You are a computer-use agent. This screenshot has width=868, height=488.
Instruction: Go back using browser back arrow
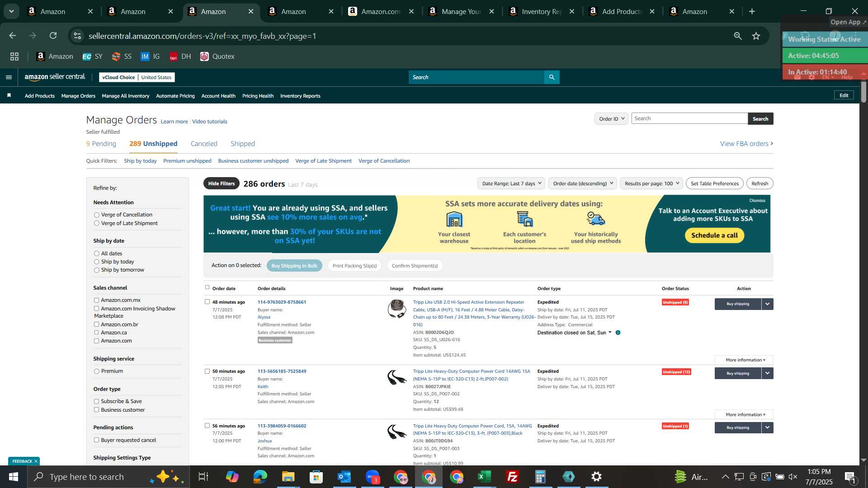[13, 36]
